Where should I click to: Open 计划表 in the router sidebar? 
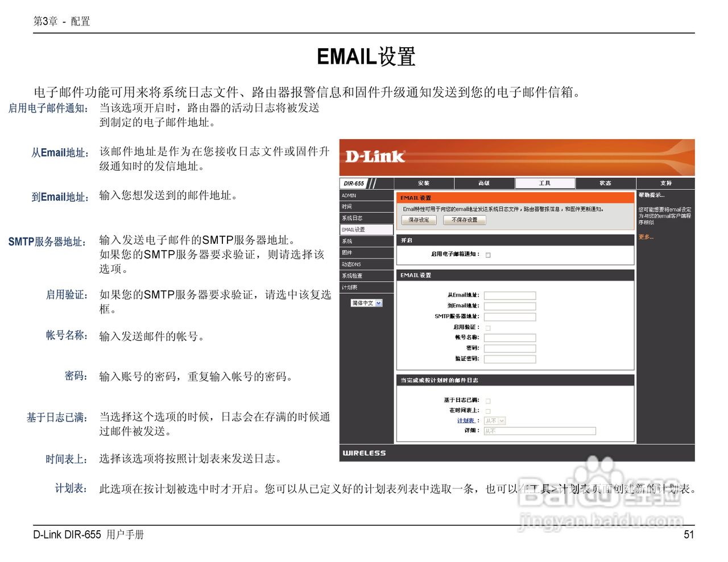tap(366, 287)
